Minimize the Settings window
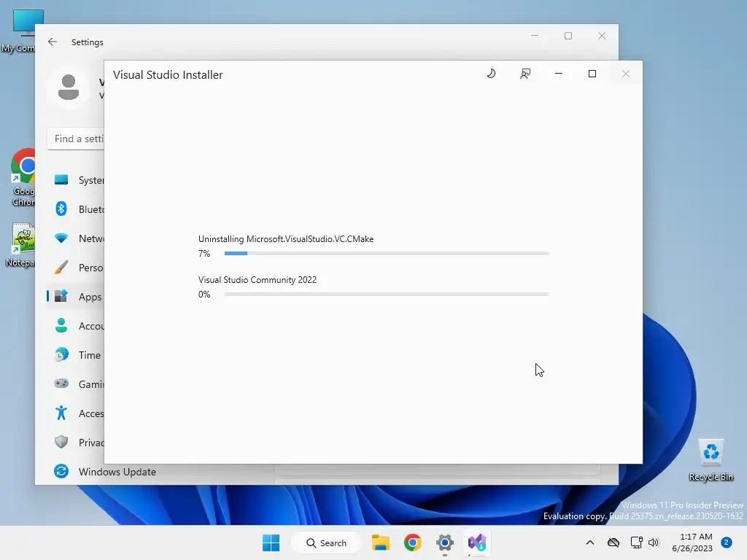Screen dimensions: 747x560 (535, 36)
